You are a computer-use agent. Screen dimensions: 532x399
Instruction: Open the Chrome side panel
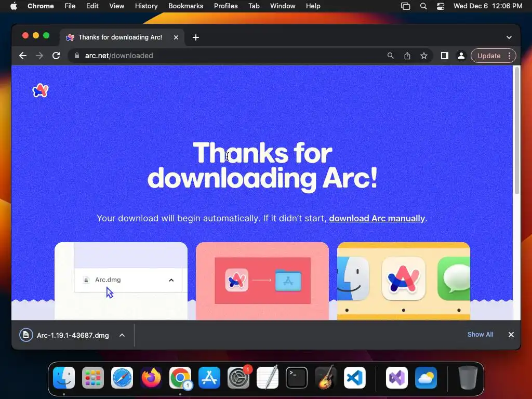445,56
